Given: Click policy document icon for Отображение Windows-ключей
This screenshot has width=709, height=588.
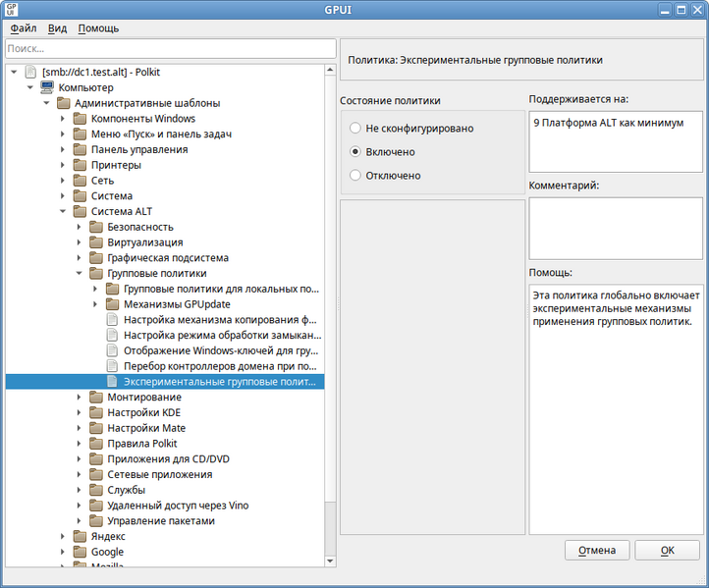Looking at the screenshot, I should 112,350.
